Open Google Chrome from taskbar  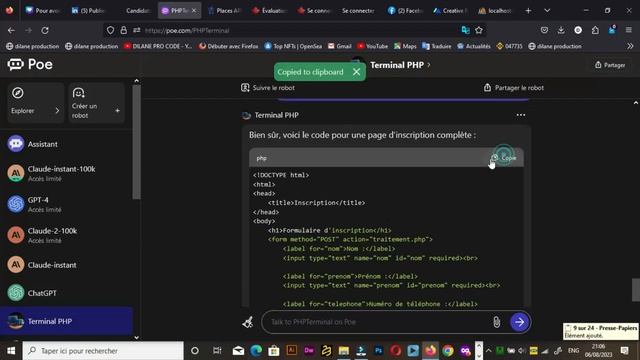tap(448, 351)
